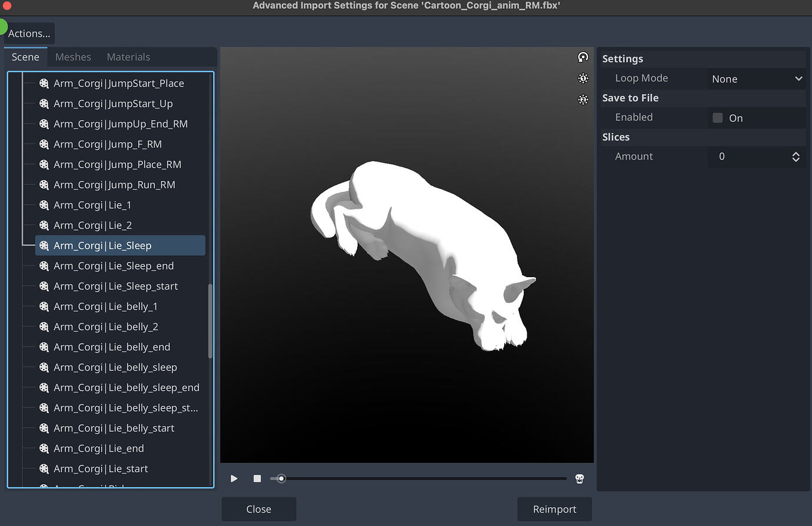Click the animation icon next to Arm_Corgi|Lie_belly_sleep
The image size is (812, 526).
pyautogui.click(x=44, y=367)
